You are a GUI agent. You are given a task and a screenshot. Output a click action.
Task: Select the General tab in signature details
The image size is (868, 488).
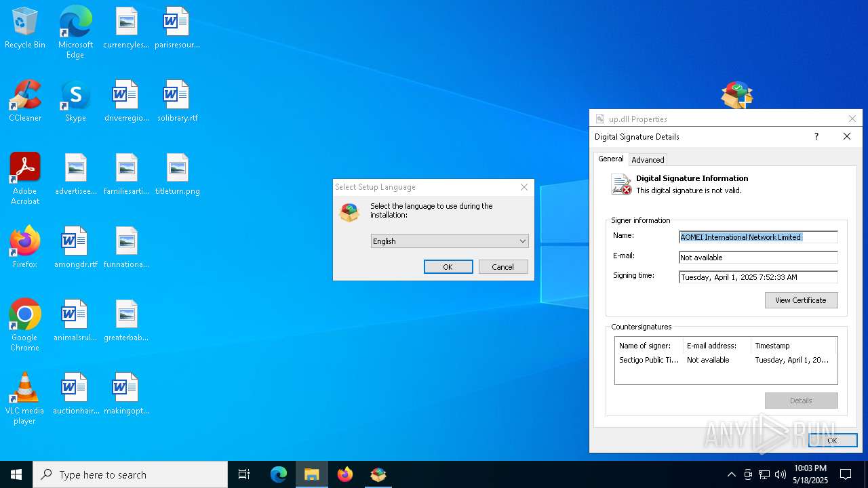click(x=611, y=159)
